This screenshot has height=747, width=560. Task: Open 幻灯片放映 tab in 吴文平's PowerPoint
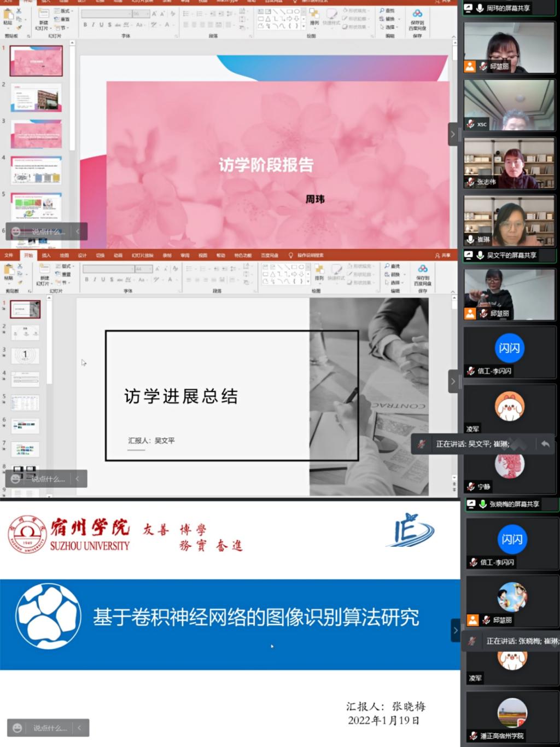[142, 255]
